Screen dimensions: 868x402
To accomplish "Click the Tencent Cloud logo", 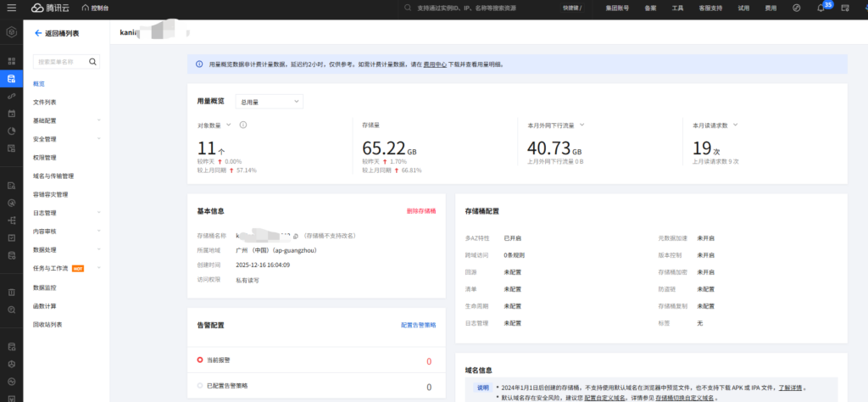I will pos(52,8).
